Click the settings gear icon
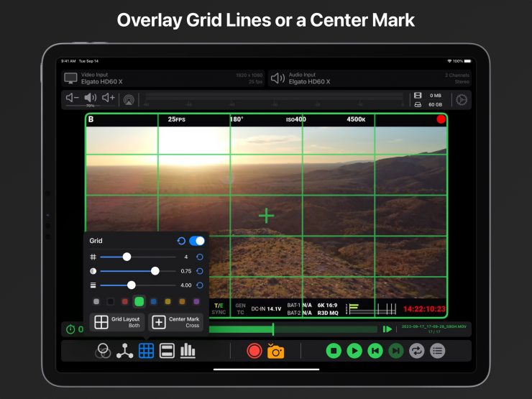Screen dimensions: 532x399 pyautogui.click(x=462, y=100)
